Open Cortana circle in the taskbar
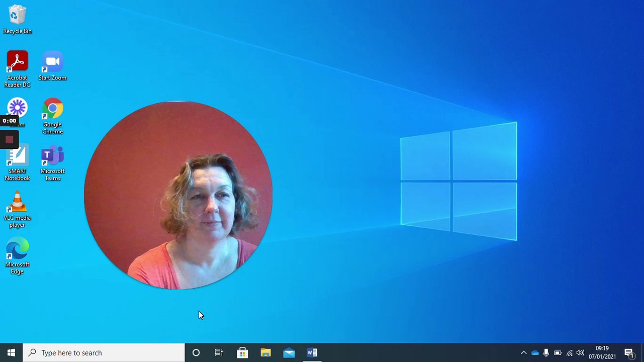 pyautogui.click(x=196, y=352)
